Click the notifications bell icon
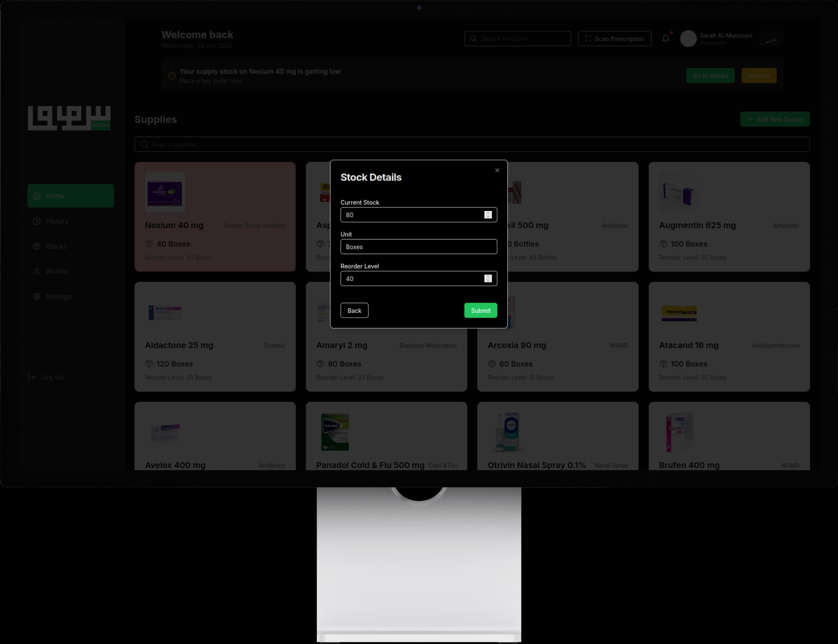Image resolution: width=838 pixels, height=644 pixels. pos(665,39)
